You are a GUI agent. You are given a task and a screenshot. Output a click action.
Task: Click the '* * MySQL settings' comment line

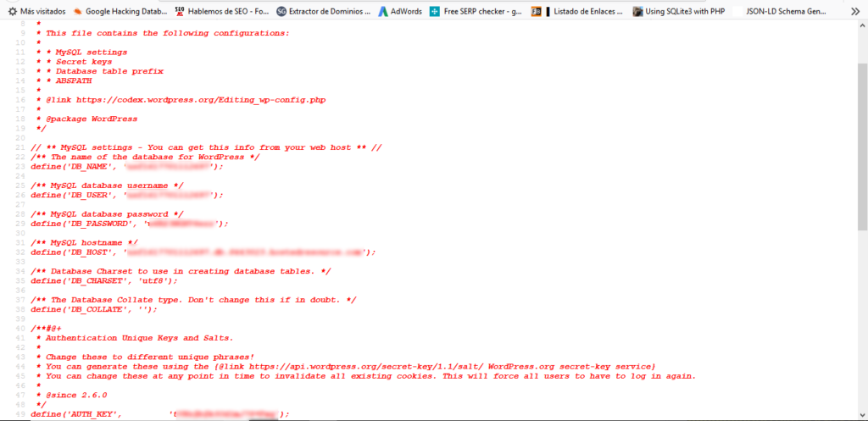[82, 52]
